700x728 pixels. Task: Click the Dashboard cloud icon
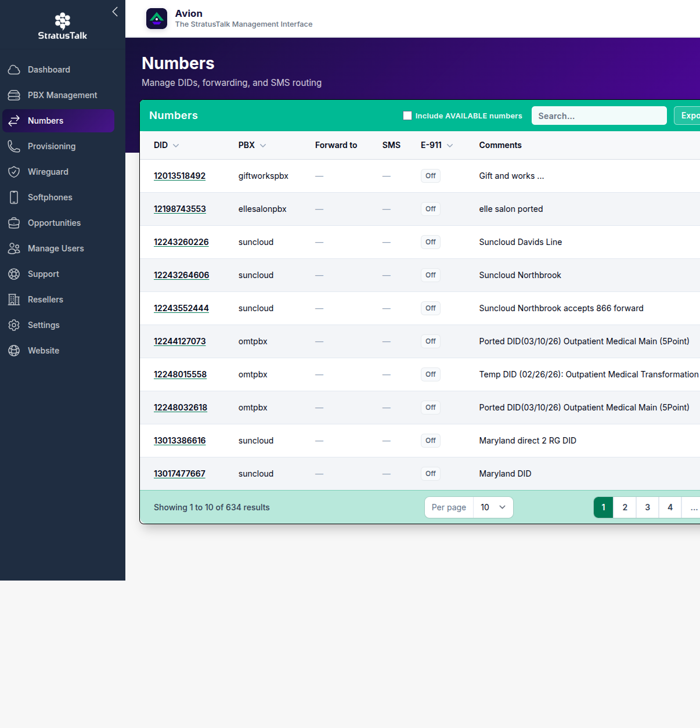tap(14, 70)
